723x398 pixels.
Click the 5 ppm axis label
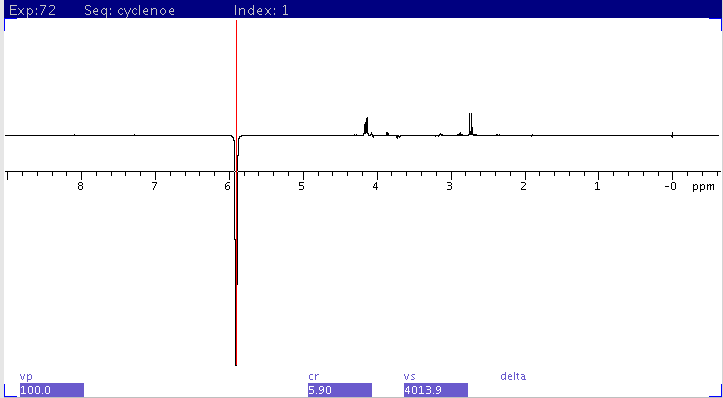click(302, 187)
